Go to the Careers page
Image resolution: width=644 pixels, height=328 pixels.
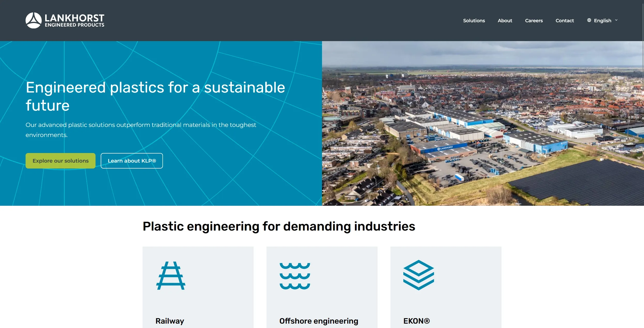534,20
